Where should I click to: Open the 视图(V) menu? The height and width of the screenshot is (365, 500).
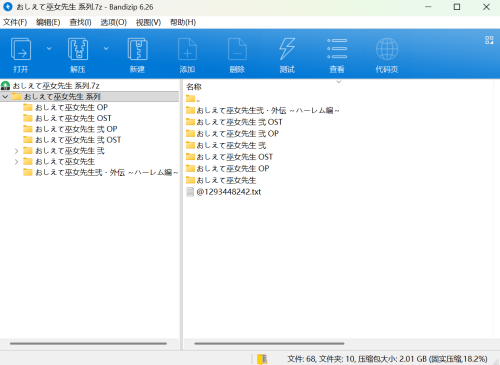pyautogui.click(x=148, y=22)
